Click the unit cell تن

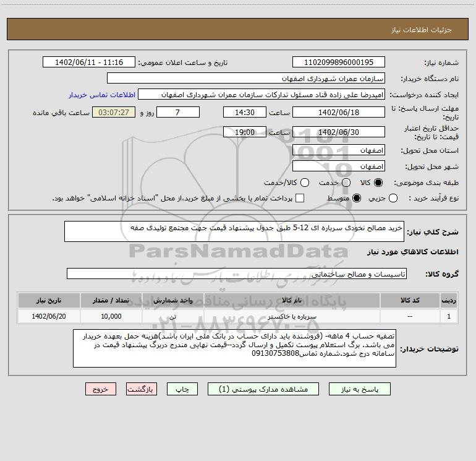(x=172, y=316)
